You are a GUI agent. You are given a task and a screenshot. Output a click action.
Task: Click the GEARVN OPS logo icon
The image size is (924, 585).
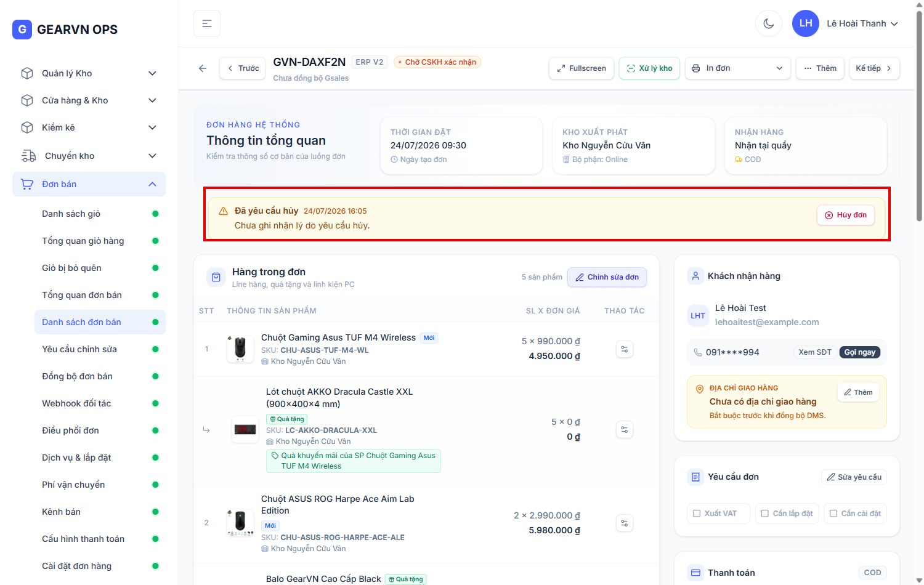pos(22,30)
